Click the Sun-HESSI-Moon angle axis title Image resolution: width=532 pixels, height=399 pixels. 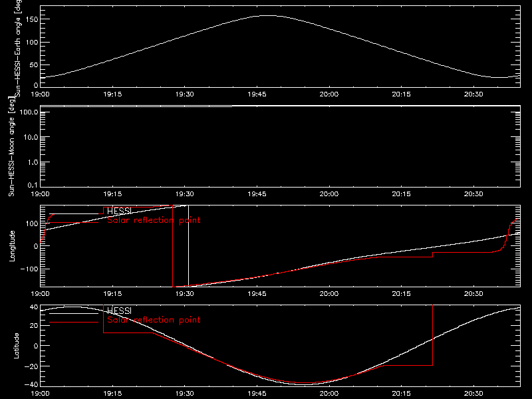[x=11, y=146]
